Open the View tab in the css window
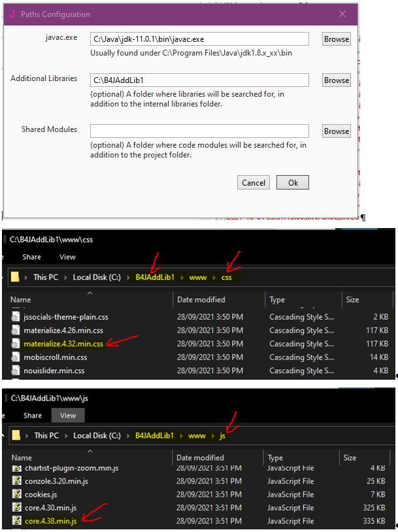 click(67, 257)
